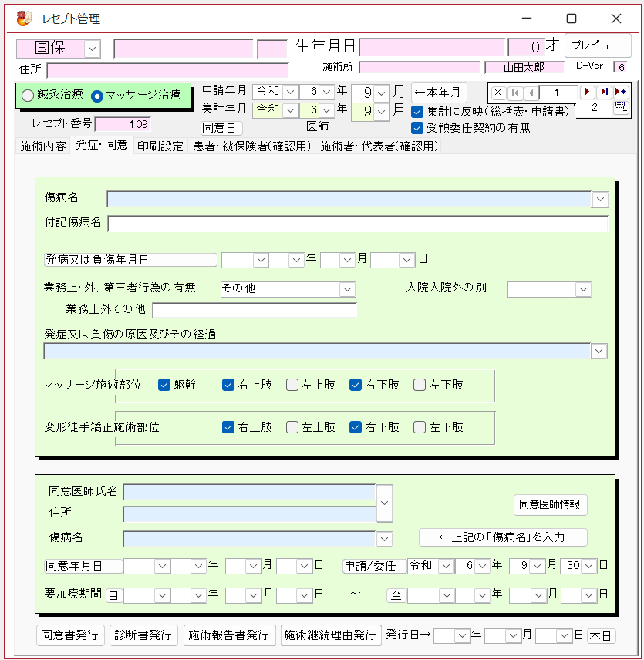Viewport: 644px width, 660px height.
Task: Enable 左上肢 under マッサージ施術部位
Action: coord(292,385)
